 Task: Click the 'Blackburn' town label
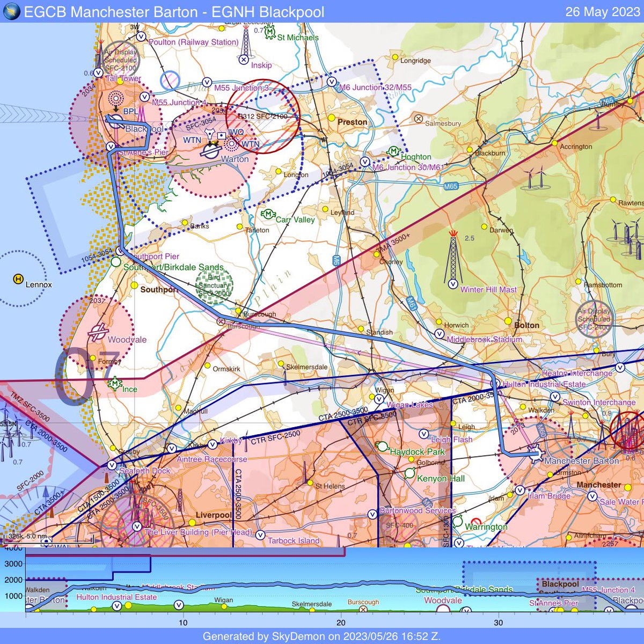point(490,153)
